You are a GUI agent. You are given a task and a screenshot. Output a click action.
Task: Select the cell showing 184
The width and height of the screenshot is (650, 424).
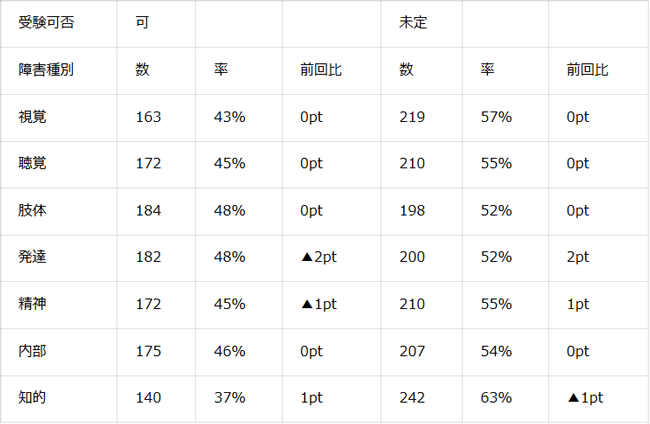coord(148,210)
